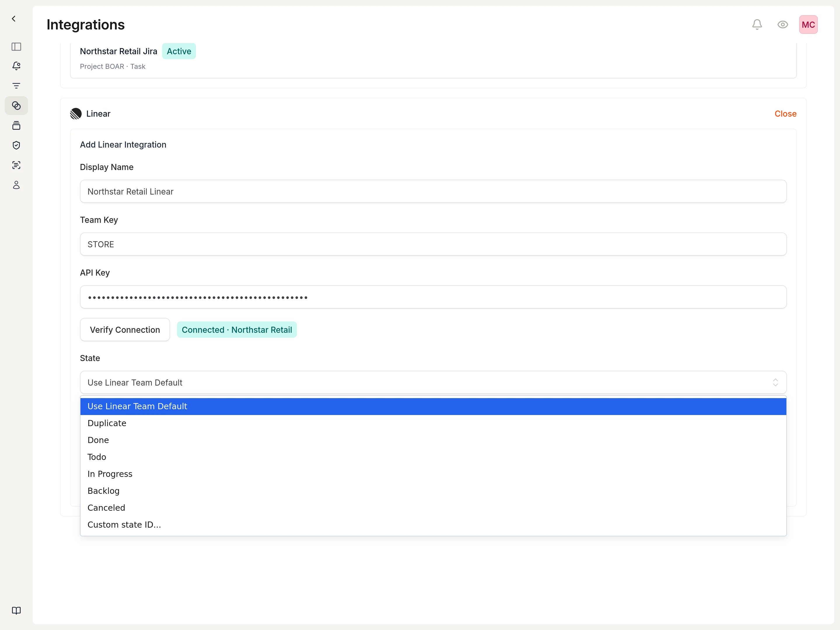Go back using the left chevron
Viewport: 840px width, 630px height.
tap(14, 19)
